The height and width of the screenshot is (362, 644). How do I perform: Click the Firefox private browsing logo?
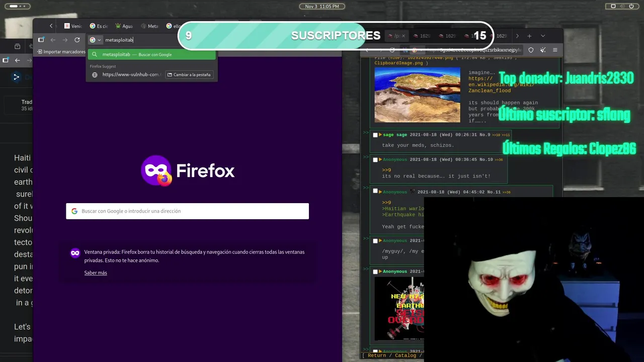tap(156, 171)
